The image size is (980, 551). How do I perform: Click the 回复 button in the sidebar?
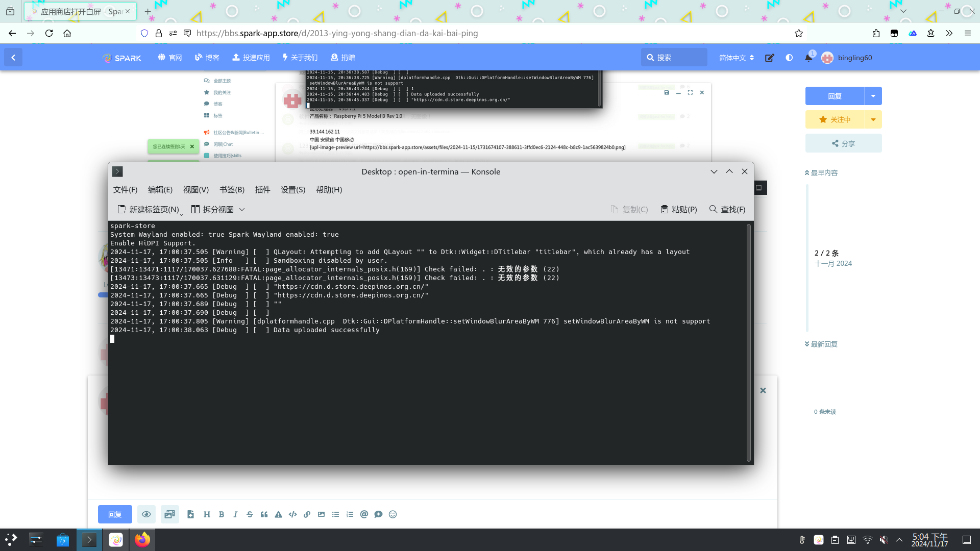(835, 96)
